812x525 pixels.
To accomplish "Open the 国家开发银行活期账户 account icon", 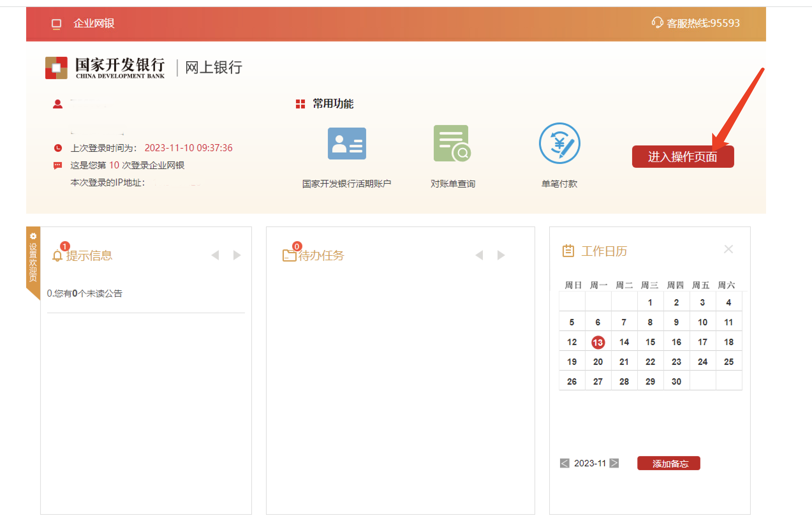I will (x=347, y=144).
